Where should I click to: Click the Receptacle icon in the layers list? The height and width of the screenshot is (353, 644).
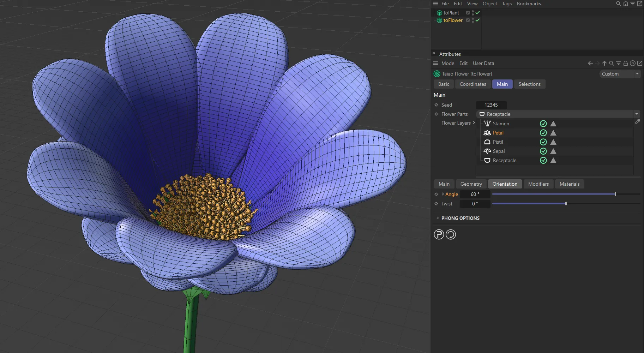[487, 160]
